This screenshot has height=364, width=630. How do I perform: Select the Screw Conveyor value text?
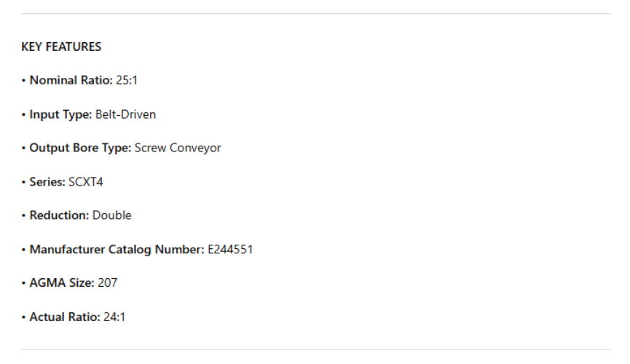pyautogui.click(x=178, y=148)
